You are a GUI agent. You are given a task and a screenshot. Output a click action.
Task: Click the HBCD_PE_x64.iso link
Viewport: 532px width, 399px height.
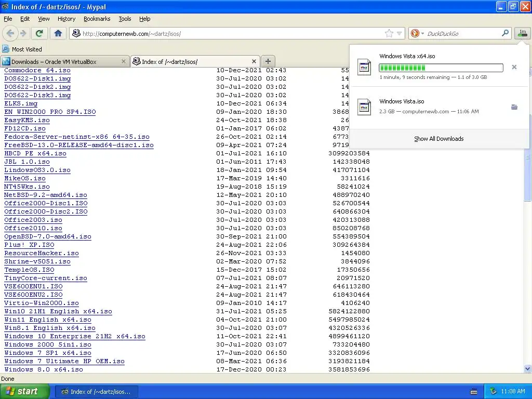[x=35, y=153]
